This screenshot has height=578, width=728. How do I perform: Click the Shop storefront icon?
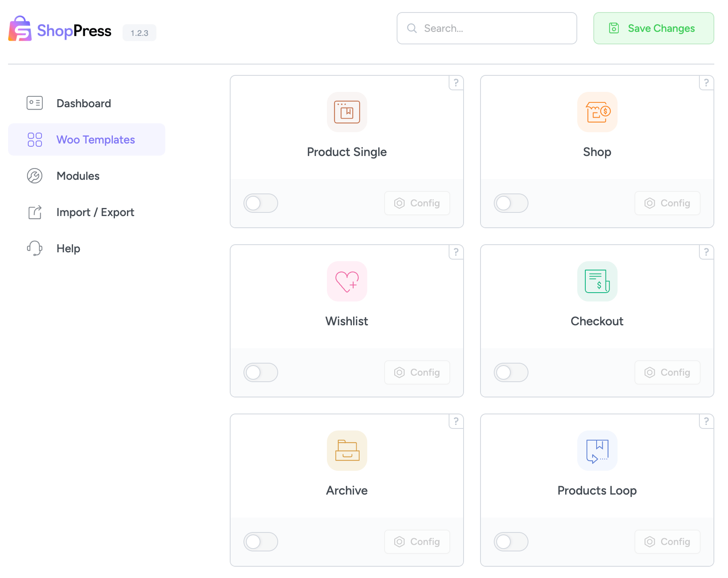click(597, 112)
